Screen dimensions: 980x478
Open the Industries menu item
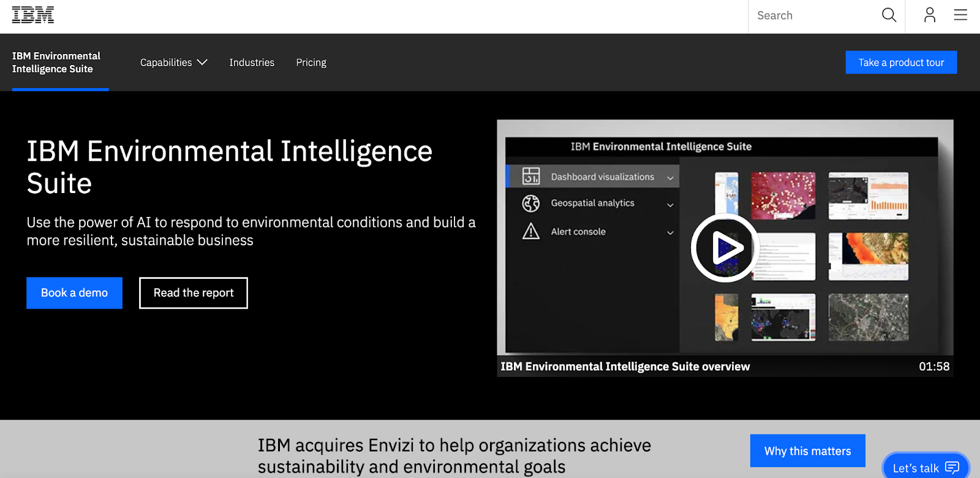(x=252, y=63)
